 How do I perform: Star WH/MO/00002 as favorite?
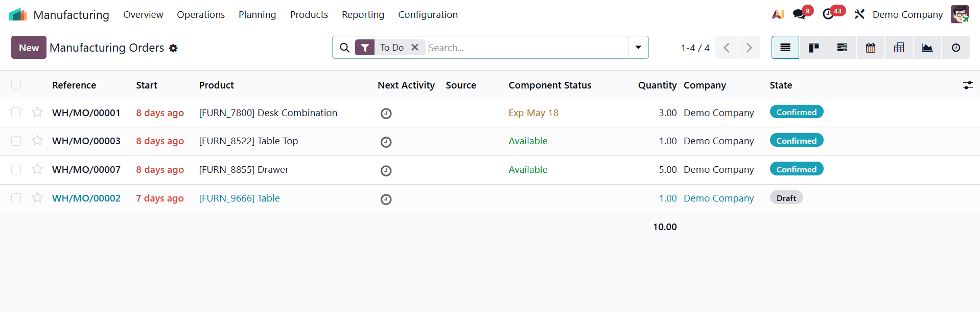37,197
